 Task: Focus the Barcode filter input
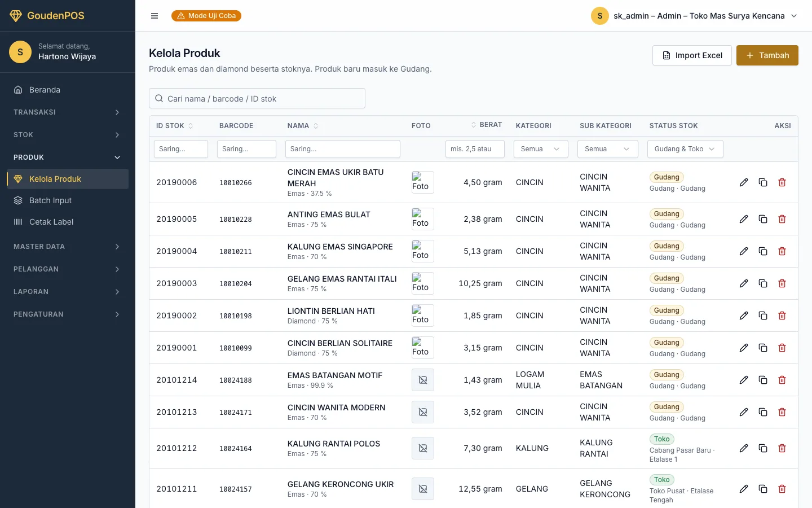point(246,149)
